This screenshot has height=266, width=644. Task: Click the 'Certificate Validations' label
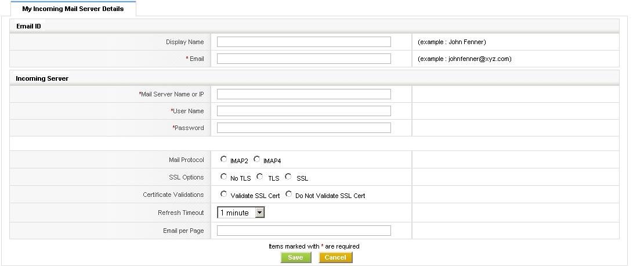click(173, 195)
